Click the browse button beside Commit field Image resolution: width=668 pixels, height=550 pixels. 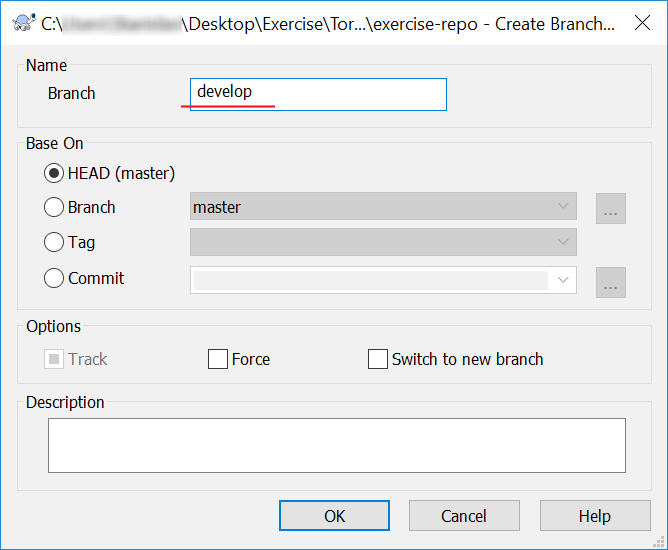click(x=611, y=282)
